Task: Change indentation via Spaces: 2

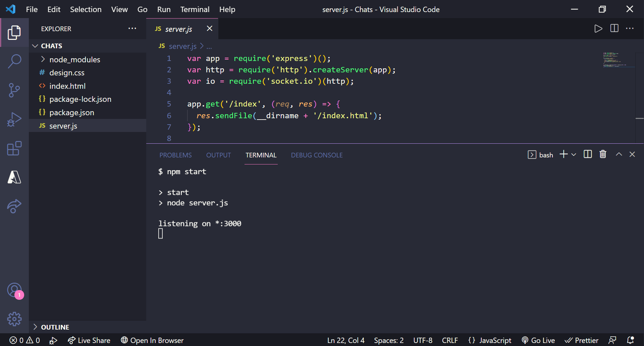Action: 389,340
